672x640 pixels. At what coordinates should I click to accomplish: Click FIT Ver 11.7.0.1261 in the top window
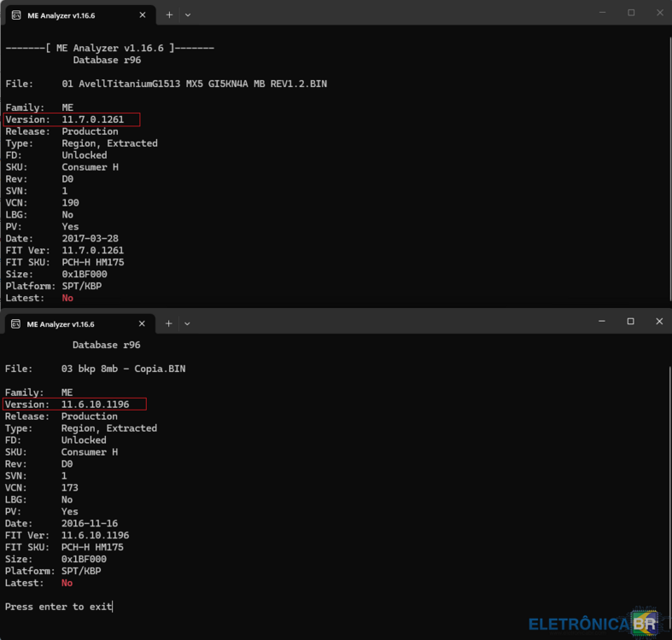pos(92,250)
